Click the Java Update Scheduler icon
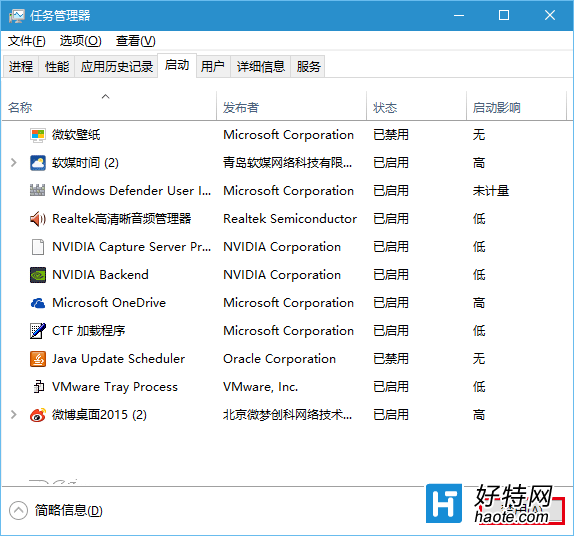 (x=38, y=359)
